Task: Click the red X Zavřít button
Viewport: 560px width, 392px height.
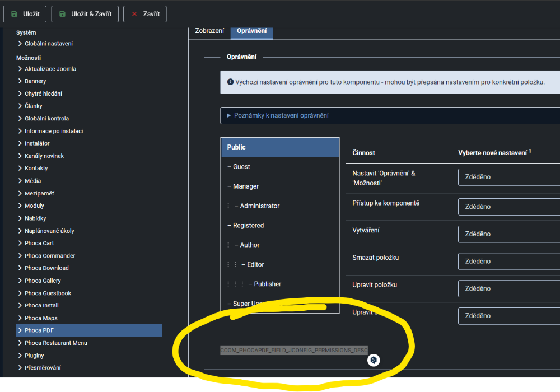Action: (x=144, y=14)
